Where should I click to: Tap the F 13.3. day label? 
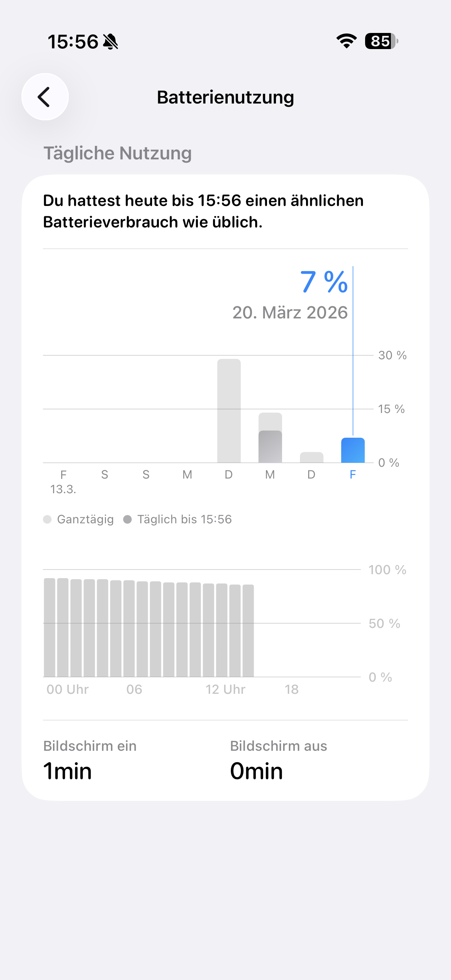tap(63, 481)
